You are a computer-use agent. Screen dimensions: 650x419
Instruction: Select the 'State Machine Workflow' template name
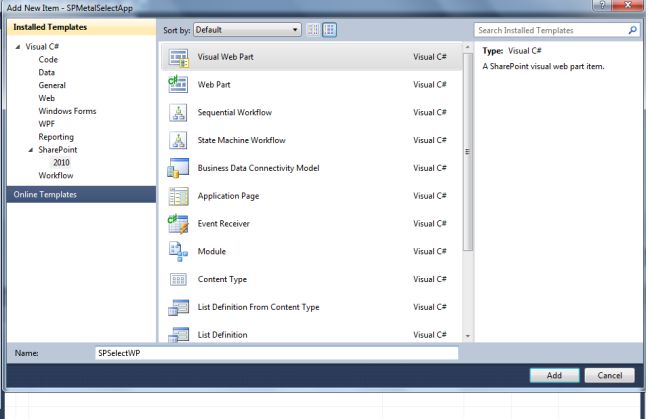tap(241, 140)
